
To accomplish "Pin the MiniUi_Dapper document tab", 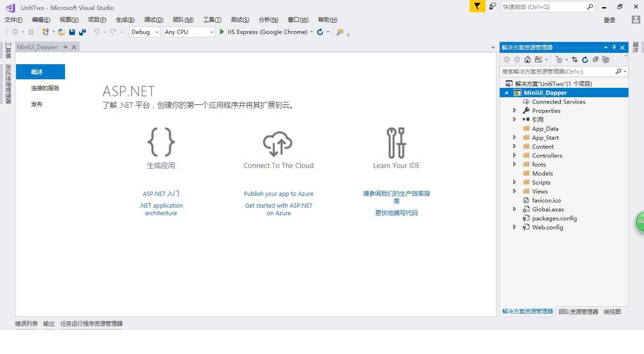I will [x=65, y=47].
